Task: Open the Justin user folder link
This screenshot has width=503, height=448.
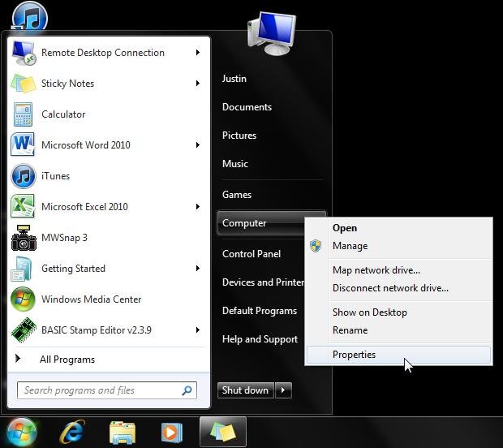Action: click(234, 79)
